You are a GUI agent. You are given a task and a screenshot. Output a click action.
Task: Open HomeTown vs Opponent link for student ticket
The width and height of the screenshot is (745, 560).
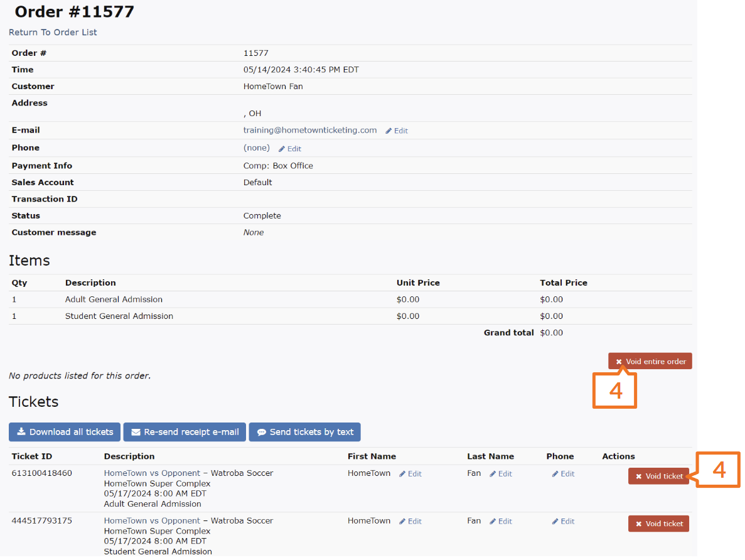[x=152, y=521]
